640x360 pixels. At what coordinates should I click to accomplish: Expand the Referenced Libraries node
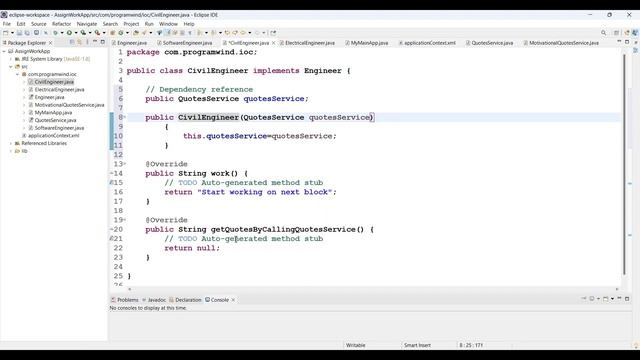pyautogui.click(x=11, y=143)
